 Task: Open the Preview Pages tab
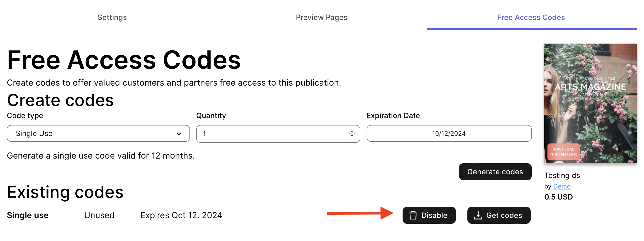321,17
